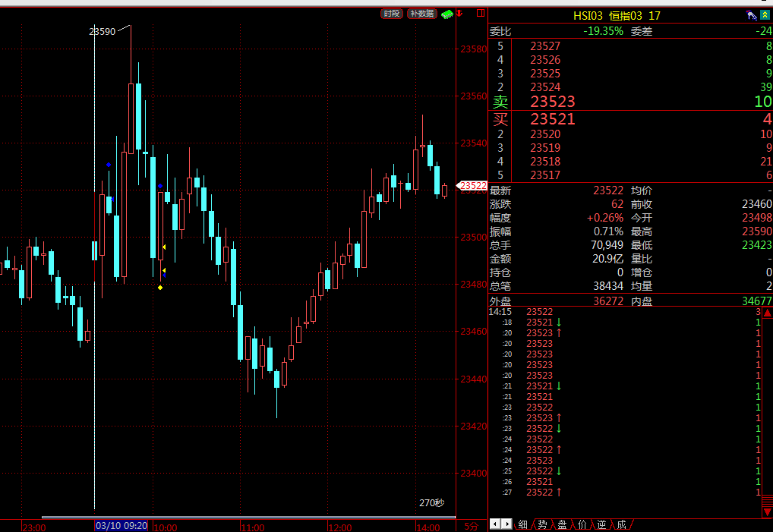Click the 买 buy label

[x=500, y=119]
